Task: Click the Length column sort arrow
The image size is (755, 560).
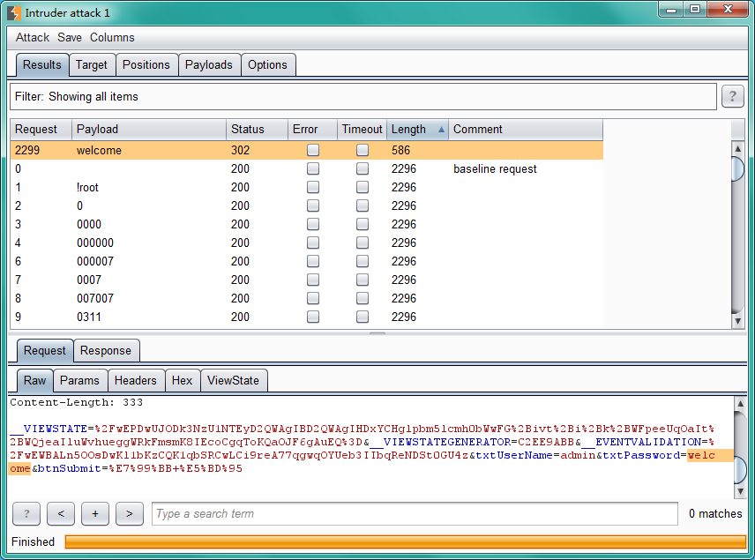Action: [x=441, y=129]
